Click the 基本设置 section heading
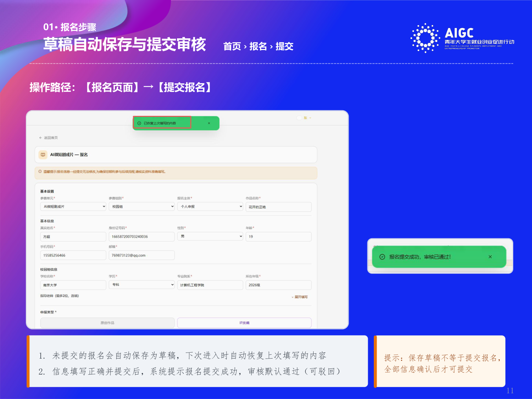Image resolution: width=532 pixels, height=399 pixels. 47,191
